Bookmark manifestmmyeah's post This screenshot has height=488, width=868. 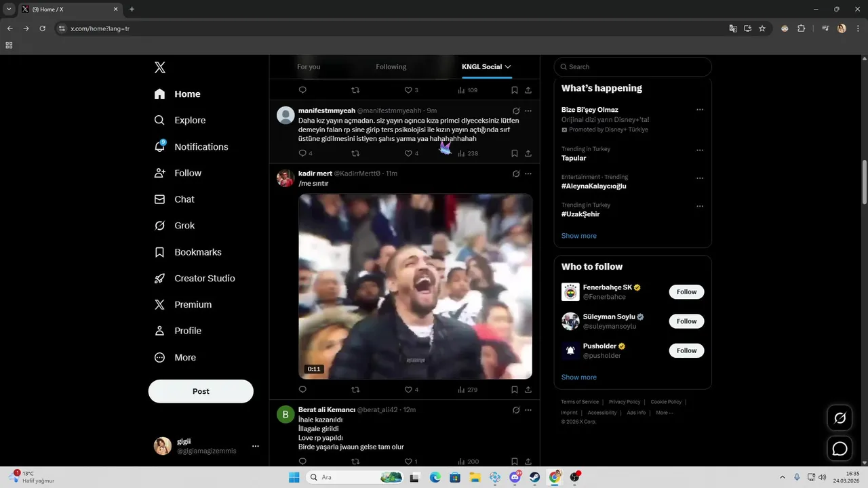(x=515, y=153)
